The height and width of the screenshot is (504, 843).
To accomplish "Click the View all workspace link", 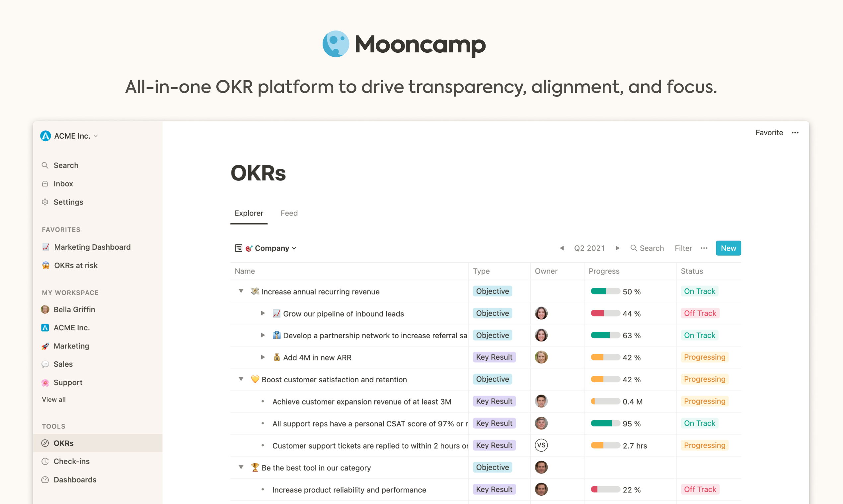I will (x=53, y=400).
